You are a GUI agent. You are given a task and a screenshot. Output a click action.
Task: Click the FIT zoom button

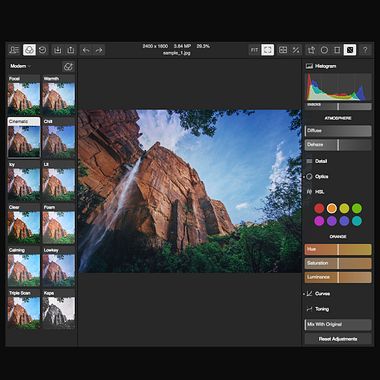click(255, 50)
